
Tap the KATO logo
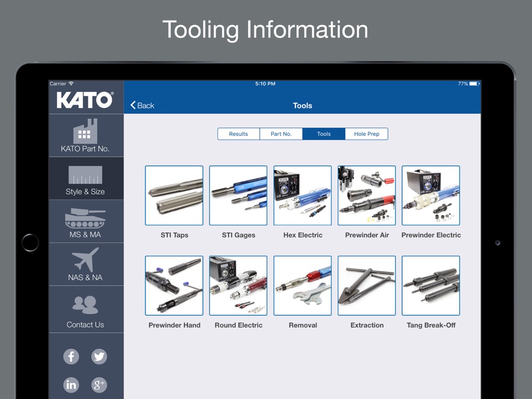tap(85, 100)
